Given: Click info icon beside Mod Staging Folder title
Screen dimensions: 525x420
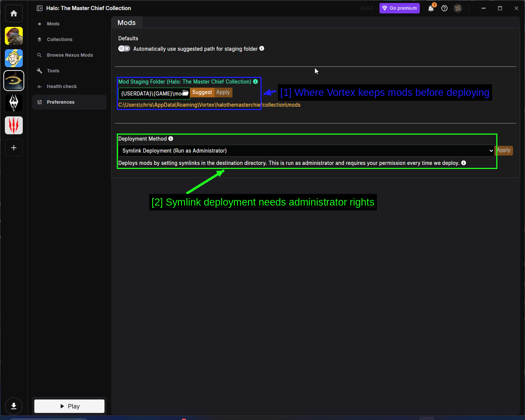Looking at the screenshot, I should tap(256, 81).
